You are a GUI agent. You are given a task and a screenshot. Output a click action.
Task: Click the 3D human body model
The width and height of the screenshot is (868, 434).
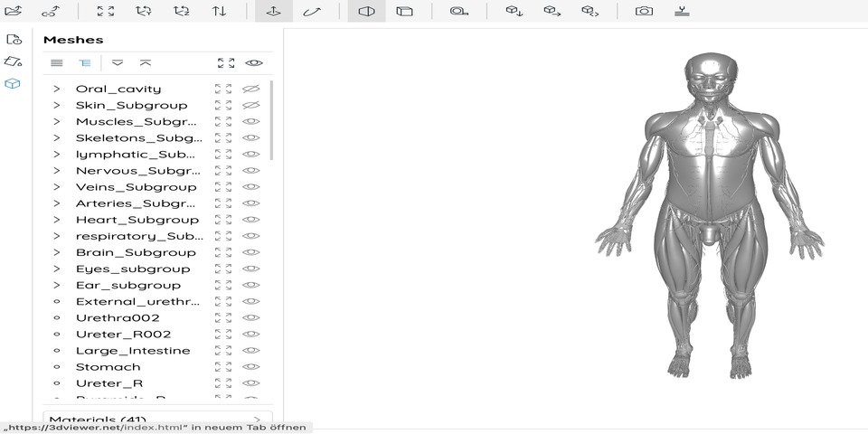tap(709, 216)
